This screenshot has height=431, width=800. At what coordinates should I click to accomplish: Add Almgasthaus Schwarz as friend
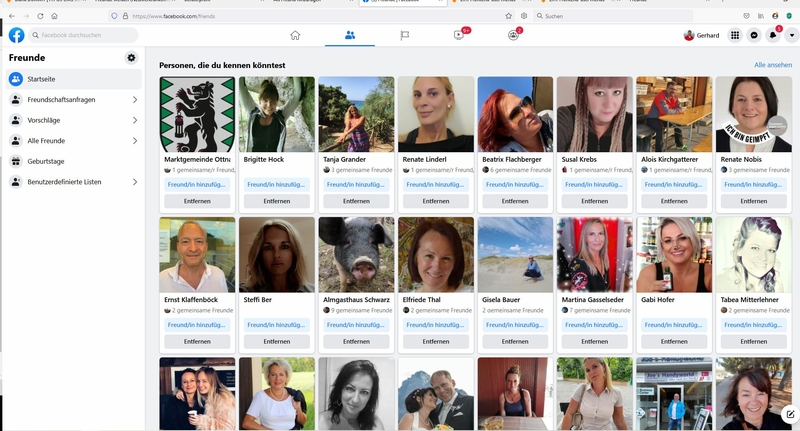(x=356, y=325)
